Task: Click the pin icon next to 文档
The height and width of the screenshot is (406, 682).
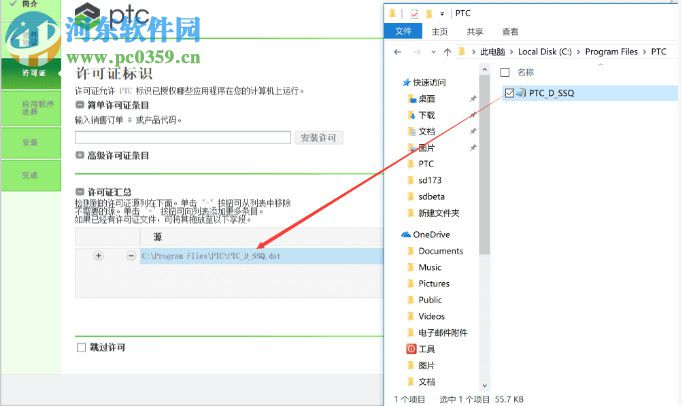Action: coord(473,131)
